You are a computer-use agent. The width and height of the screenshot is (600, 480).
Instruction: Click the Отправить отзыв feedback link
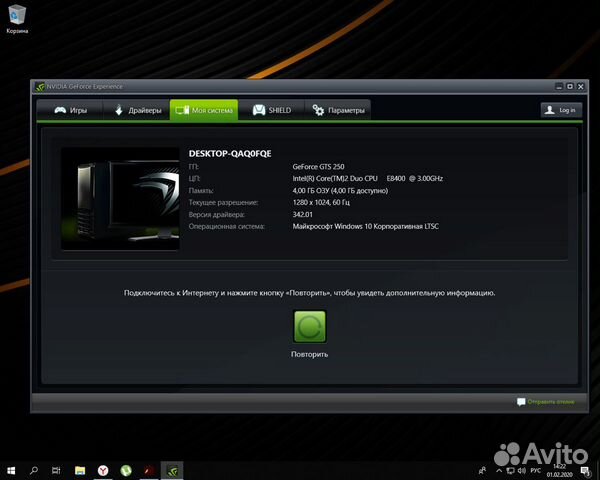coord(551,402)
